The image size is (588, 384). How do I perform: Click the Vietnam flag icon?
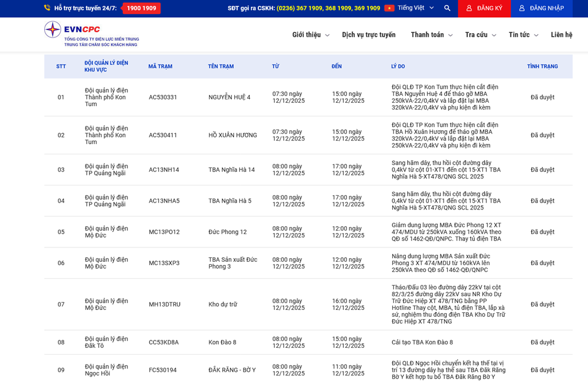389,8
